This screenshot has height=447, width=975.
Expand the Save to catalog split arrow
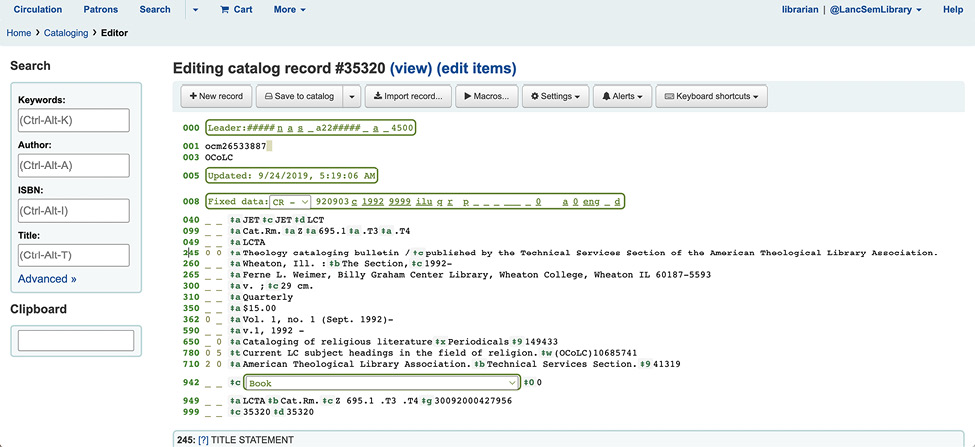[350, 97]
